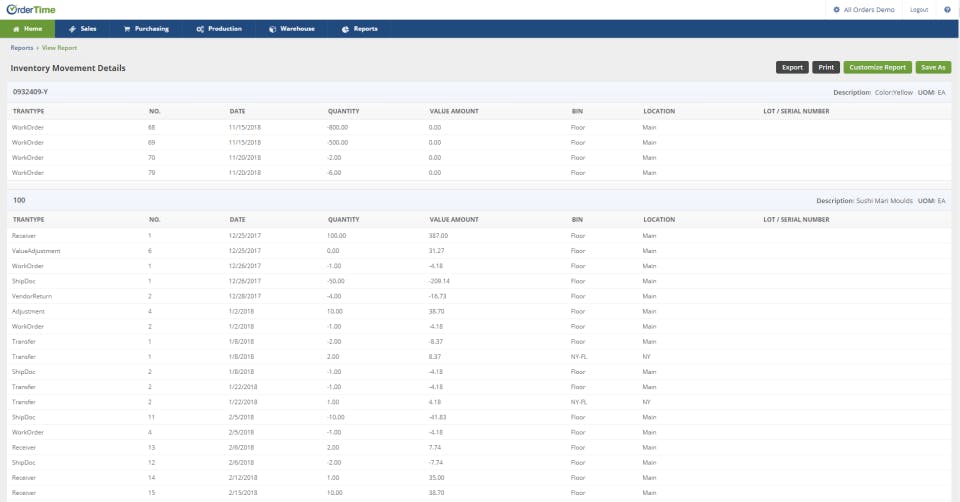Click the Purchasing cart icon
Screen dimensions: 960x502
click(127, 29)
